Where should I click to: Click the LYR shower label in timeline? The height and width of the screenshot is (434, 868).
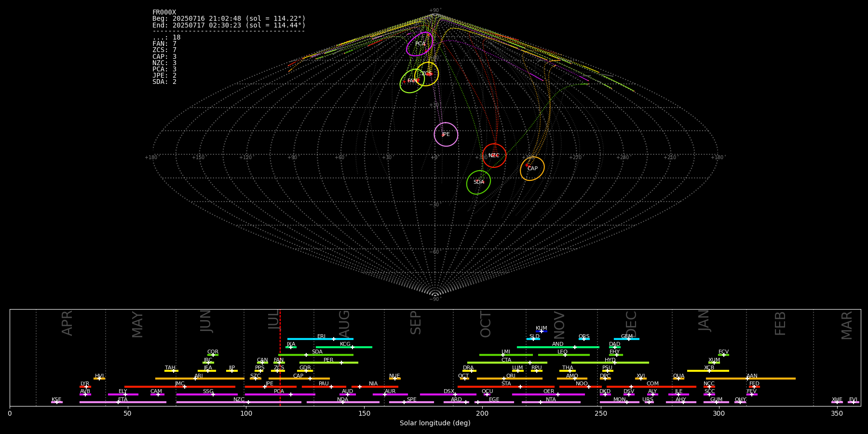[x=85, y=383]
